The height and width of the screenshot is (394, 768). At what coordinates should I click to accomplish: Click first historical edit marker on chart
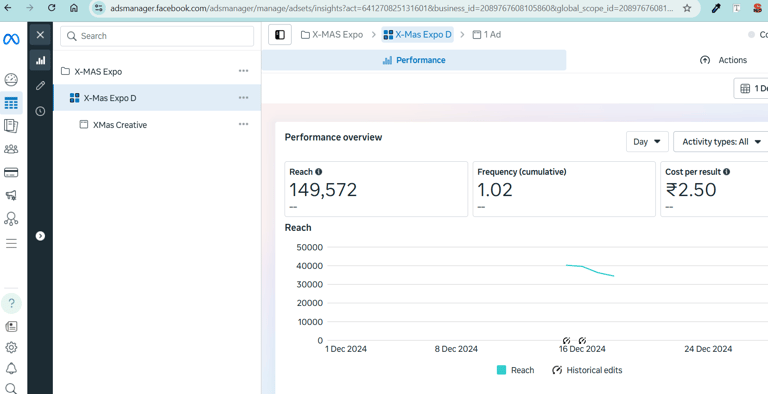tap(567, 341)
